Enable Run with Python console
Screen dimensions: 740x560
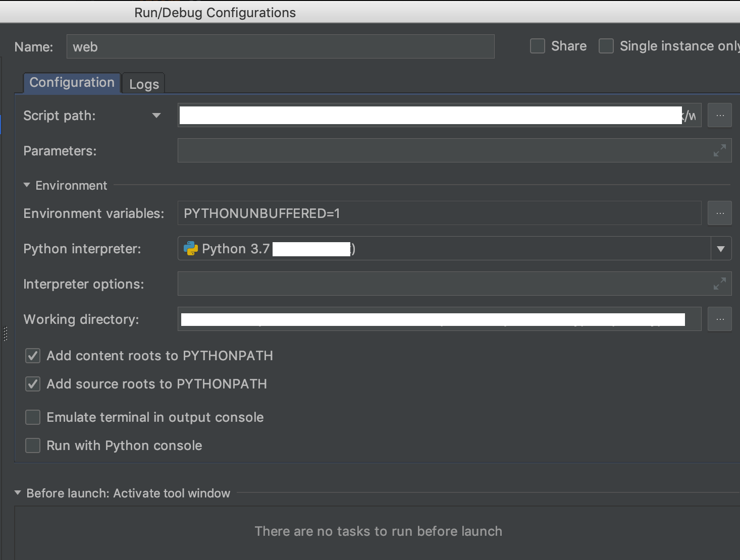tap(33, 445)
